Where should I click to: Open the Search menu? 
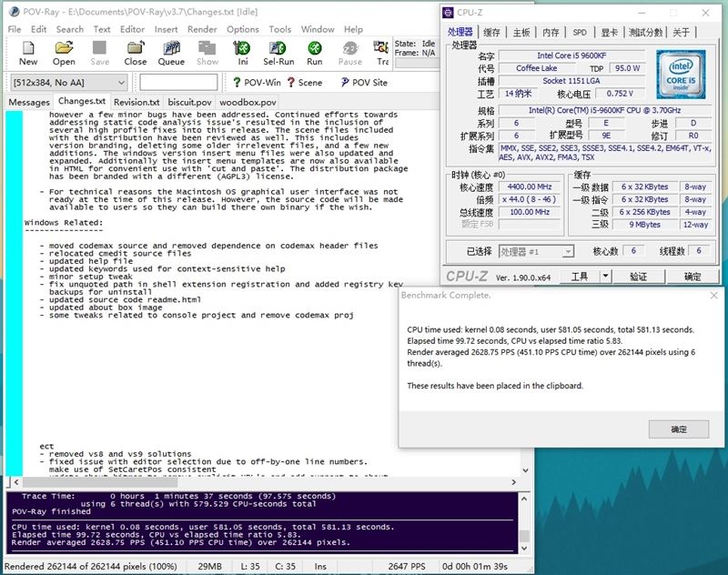70,29
